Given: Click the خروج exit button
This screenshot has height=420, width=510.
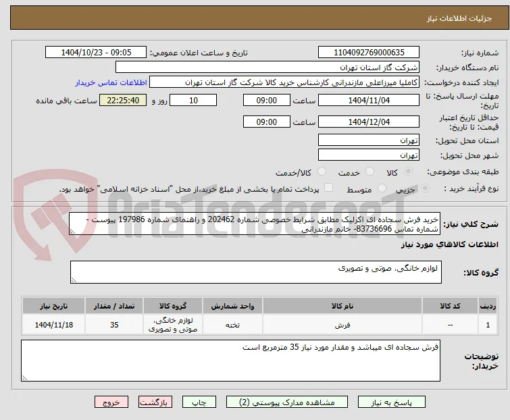Looking at the screenshot, I should tap(111, 402).
